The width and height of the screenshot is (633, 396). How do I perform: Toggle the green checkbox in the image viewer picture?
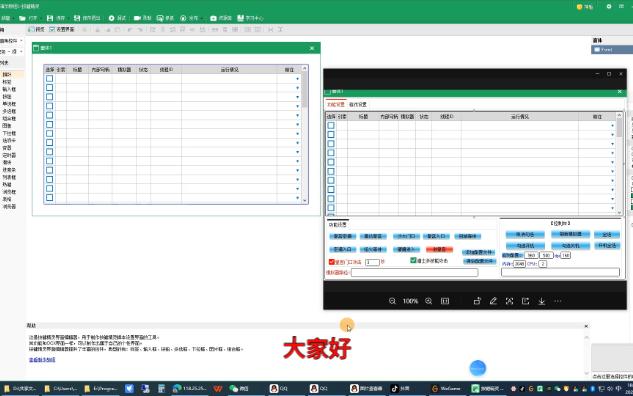coord(413,260)
